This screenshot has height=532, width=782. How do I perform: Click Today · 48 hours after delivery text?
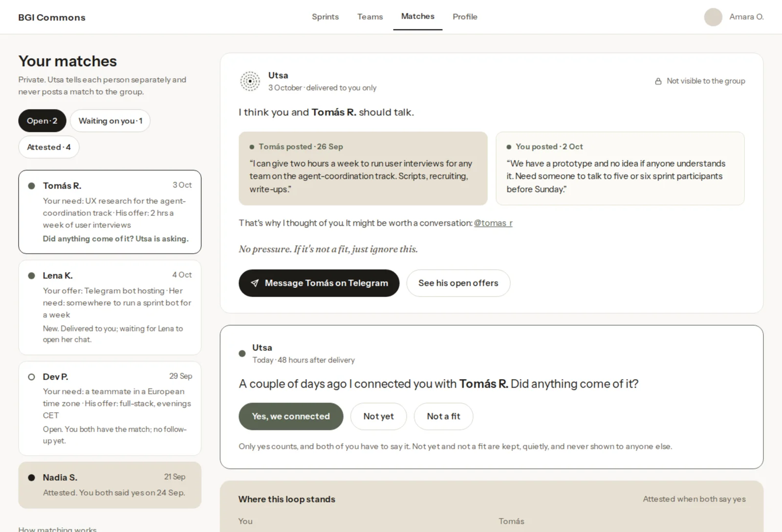(x=304, y=360)
